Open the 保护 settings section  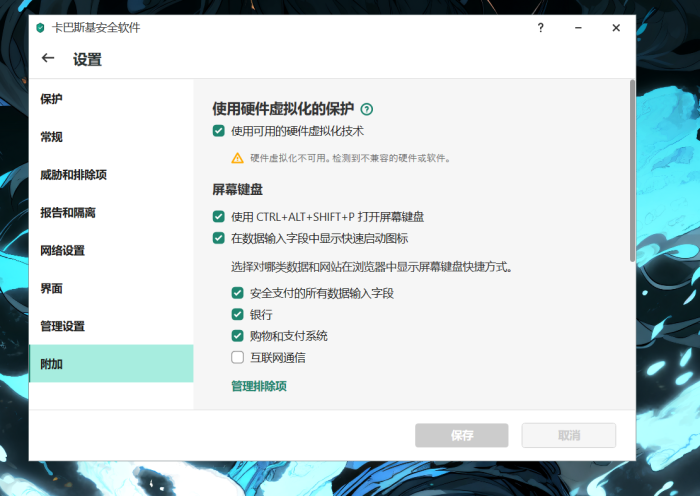click(x=111, y=99)
